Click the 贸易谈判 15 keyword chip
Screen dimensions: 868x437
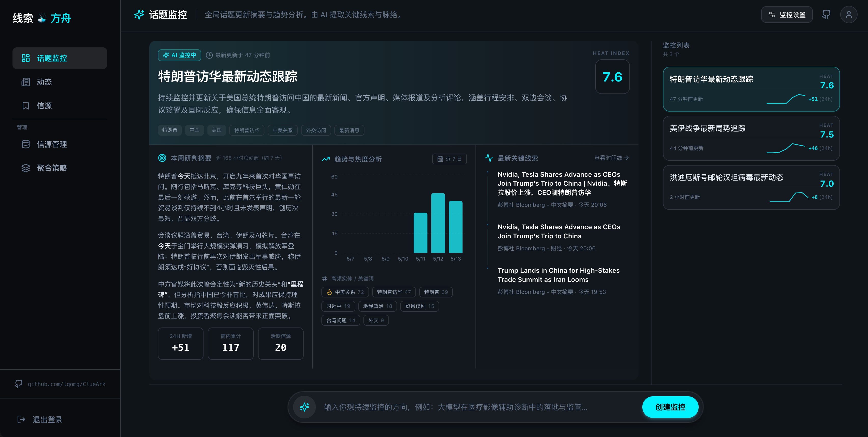(x=419, y=306)
